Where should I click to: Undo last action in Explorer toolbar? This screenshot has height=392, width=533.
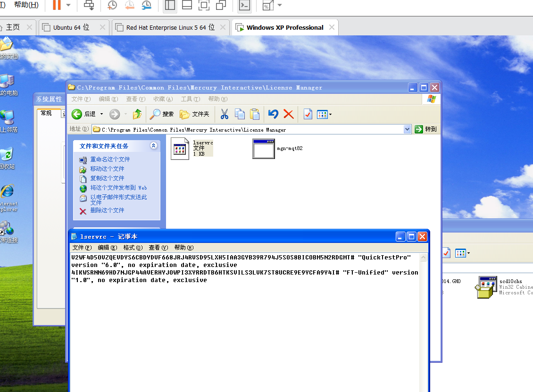[273, 114]
